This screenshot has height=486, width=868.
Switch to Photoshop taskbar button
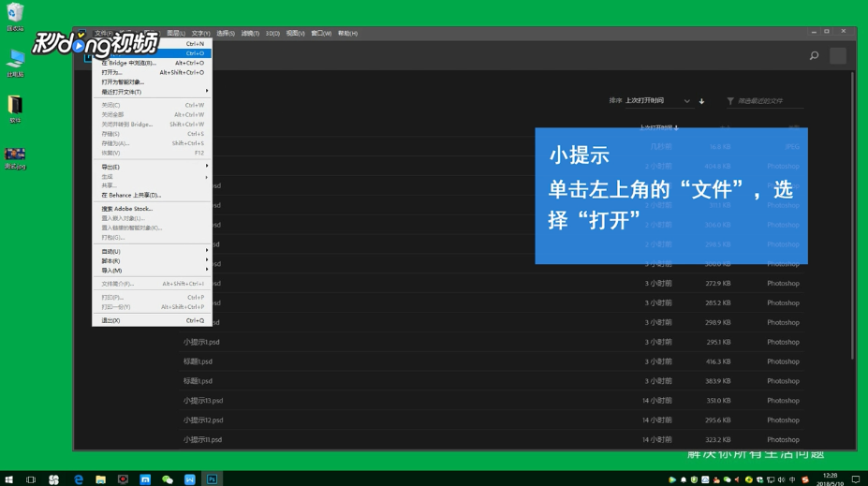pyautogui.click(x=212, y=479)
